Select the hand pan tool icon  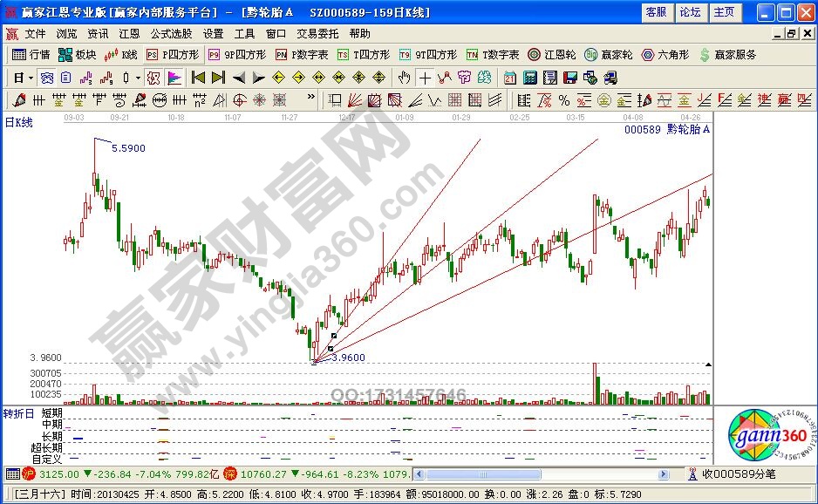(x=404, y=78)
